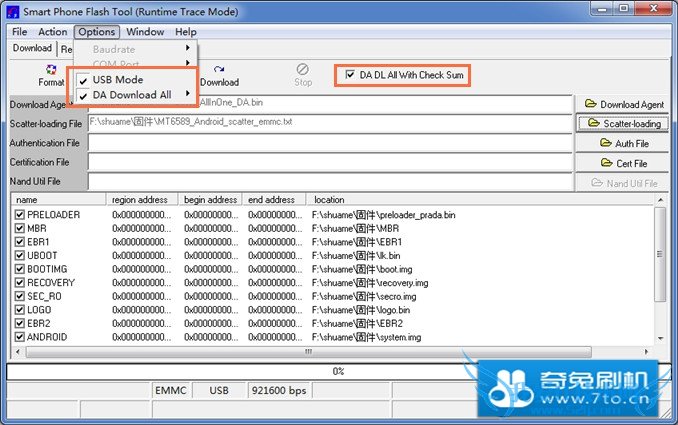Viewport: 678px width, 425px height.
Task: Select the system.img location text
Action: click(x=366, y=337)
